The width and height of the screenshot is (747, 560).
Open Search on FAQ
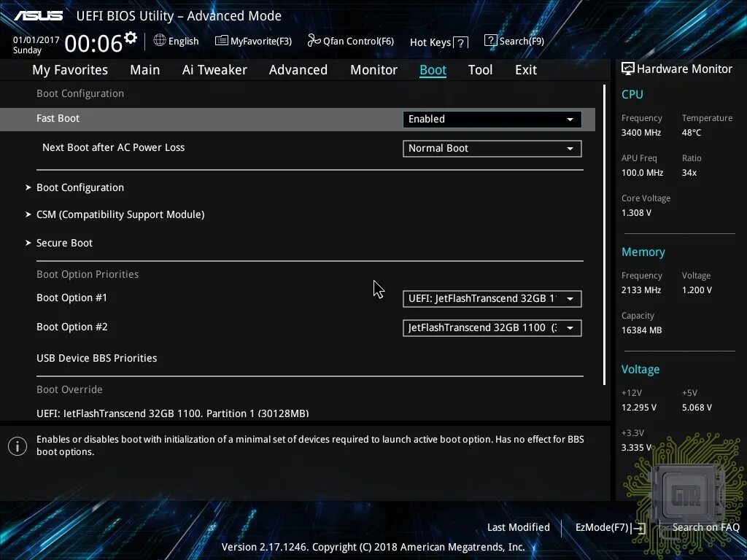point(705,527)
